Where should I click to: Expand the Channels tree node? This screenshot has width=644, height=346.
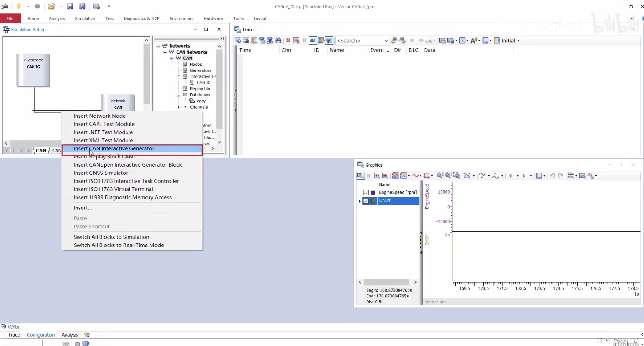178,107
